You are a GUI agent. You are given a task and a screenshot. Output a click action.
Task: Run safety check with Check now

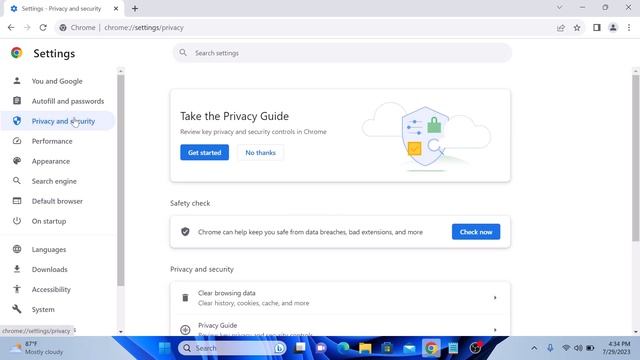476,232
